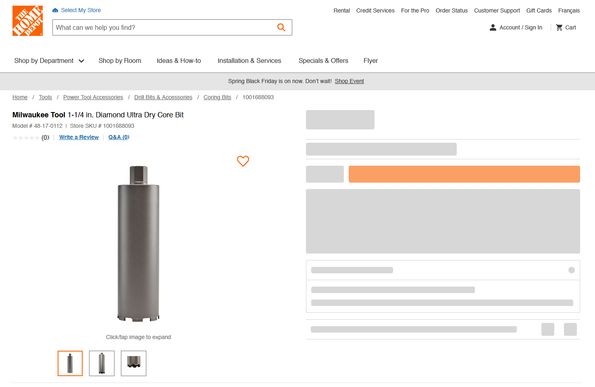
Task: Click the store icon beside Select My Store
Action: (55, 10)
